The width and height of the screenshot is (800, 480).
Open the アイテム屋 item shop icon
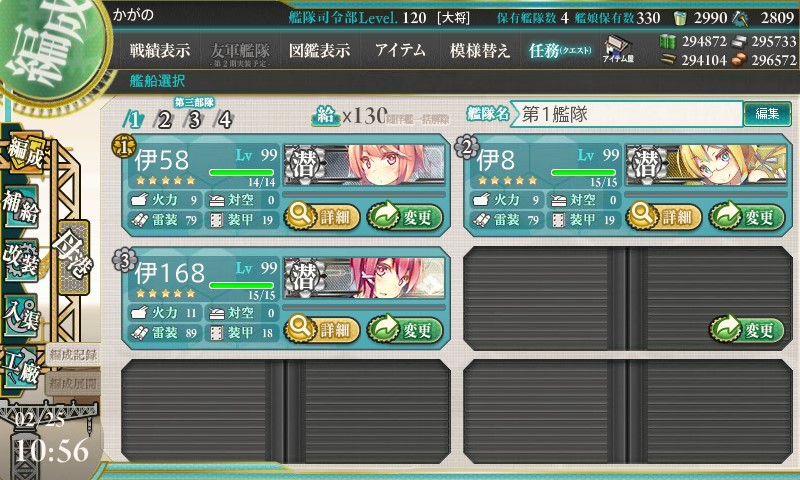coord(618,50)
